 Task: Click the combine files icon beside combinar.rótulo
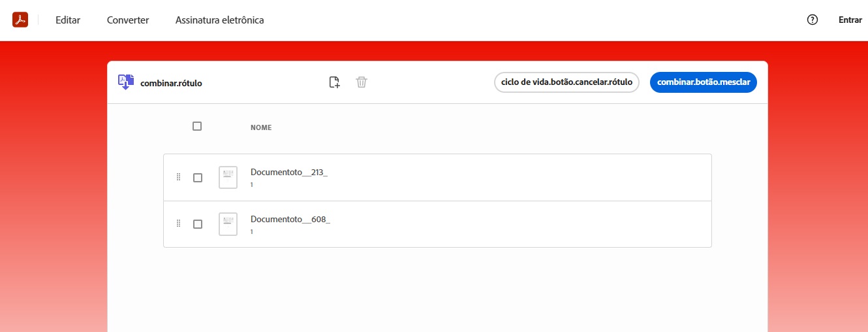point(125,82)
